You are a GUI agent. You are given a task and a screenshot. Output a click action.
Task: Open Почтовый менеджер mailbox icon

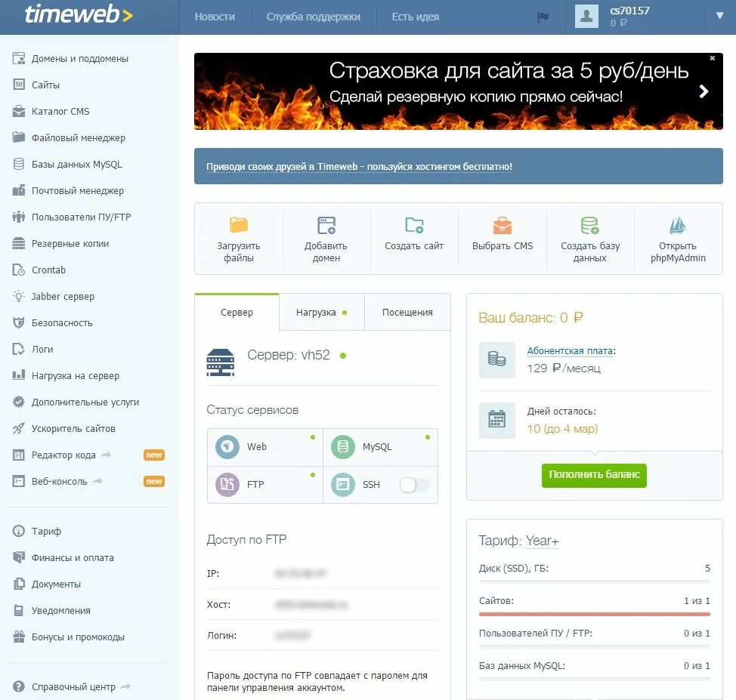[x=19, y=190]
